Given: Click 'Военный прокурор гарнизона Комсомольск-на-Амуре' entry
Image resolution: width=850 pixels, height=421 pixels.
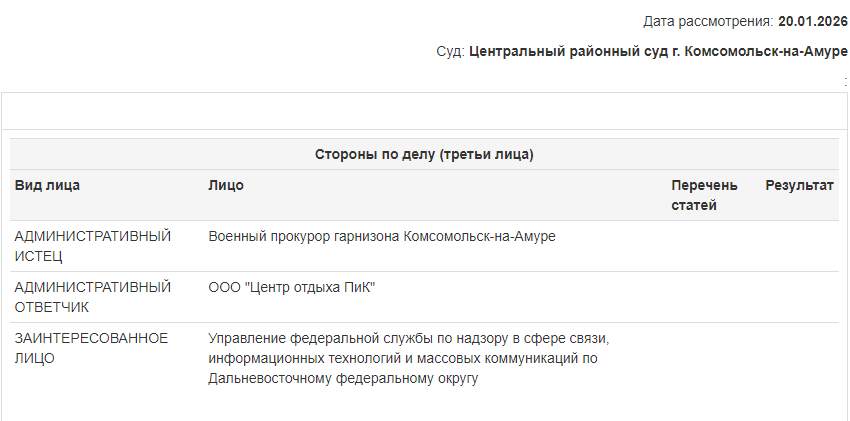Looking at the screenshot, I should pyautogui.click(x=381, y=237).
